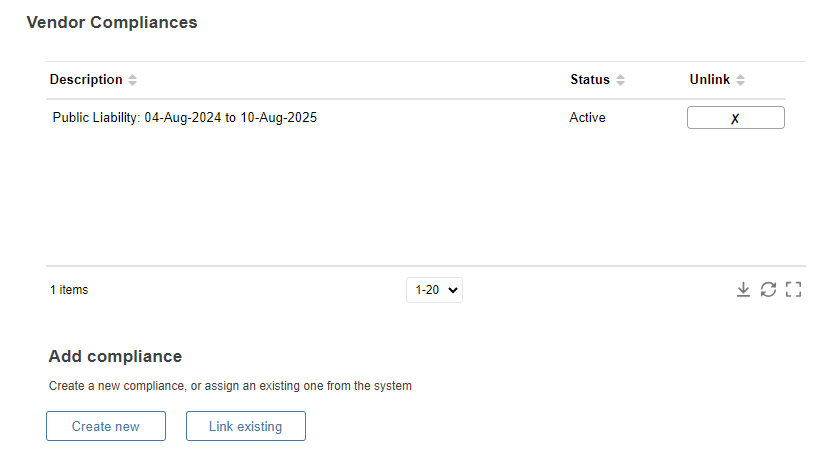The height and width of the screenshot is (471, 822).
Task: Download the compliance table data
Action: coord(743,290)
